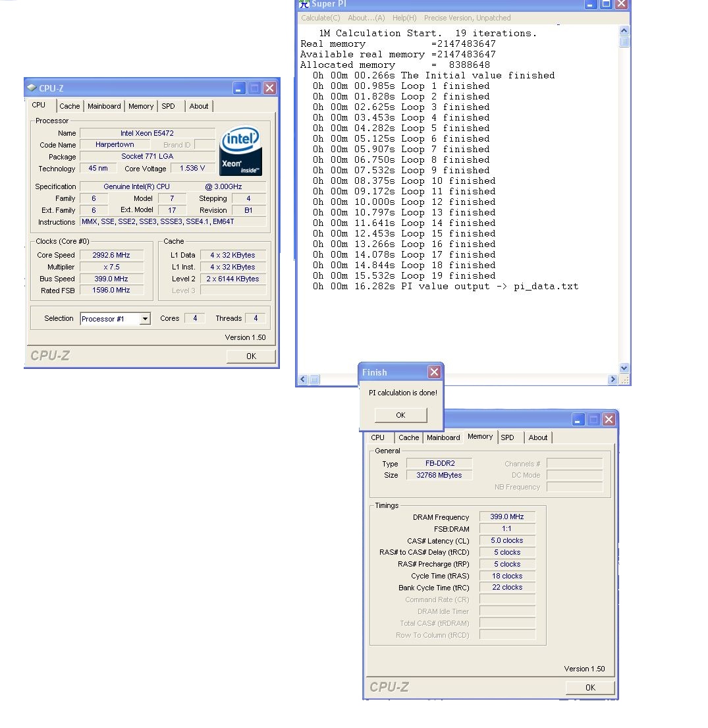Click the Multiplier value x 7.5
The width and height of the screenshot is (708, 728).
click(x=111, y=267)
